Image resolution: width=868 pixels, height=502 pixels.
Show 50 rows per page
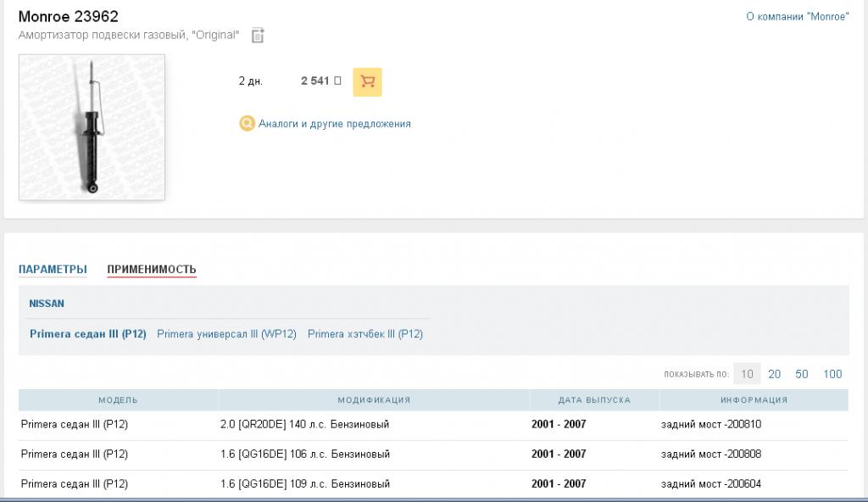pyautogui.click(x=802, y=374)
